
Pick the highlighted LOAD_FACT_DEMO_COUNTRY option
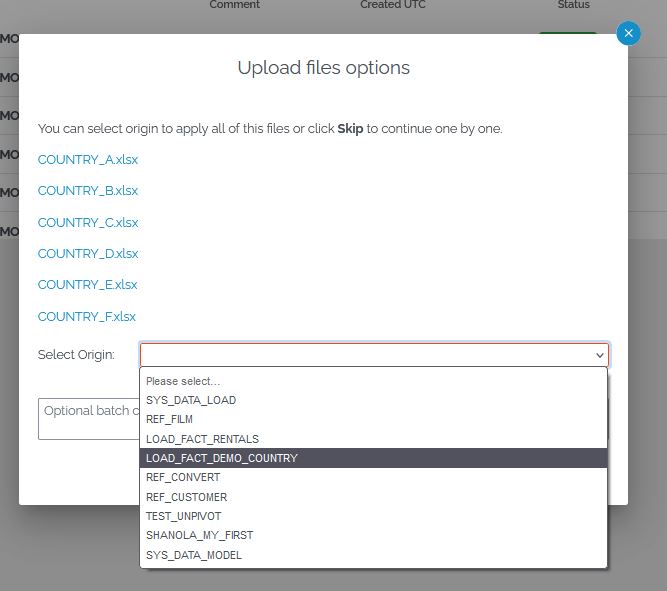(222, 458)
